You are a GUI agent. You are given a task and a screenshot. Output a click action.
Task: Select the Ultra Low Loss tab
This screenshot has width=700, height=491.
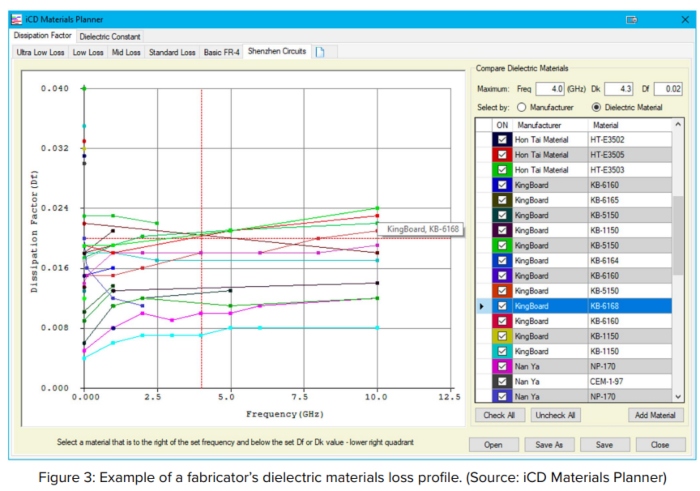click(x=40, y=52)
